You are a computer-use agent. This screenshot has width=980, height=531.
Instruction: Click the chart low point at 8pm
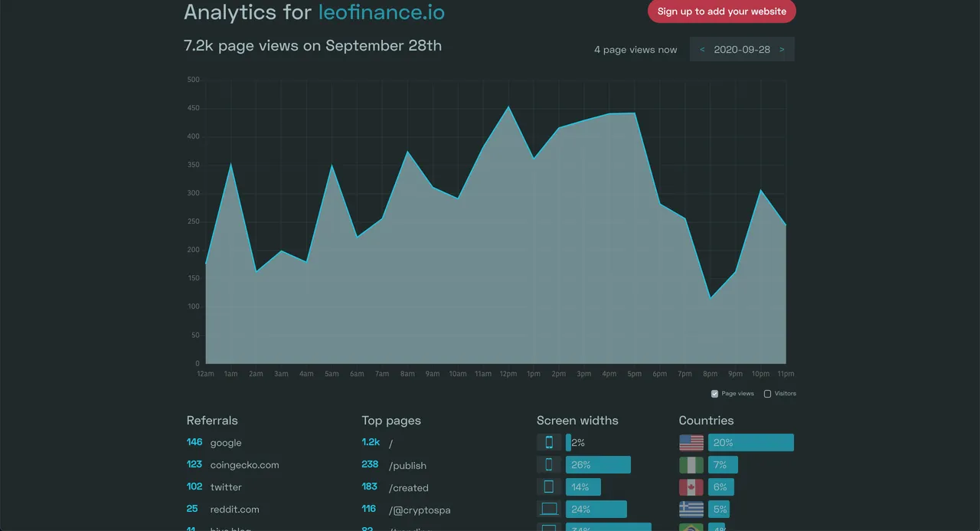point(710,298)
